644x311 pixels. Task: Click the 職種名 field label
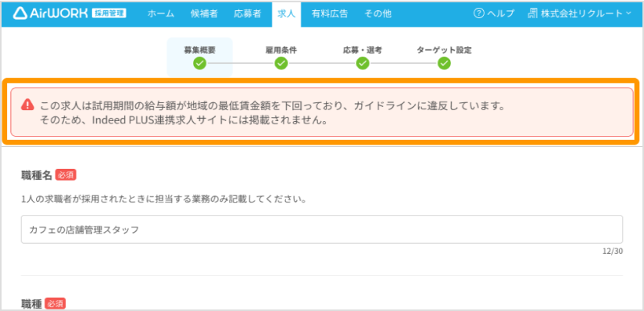pyautogui.click(x=37, y=175)
